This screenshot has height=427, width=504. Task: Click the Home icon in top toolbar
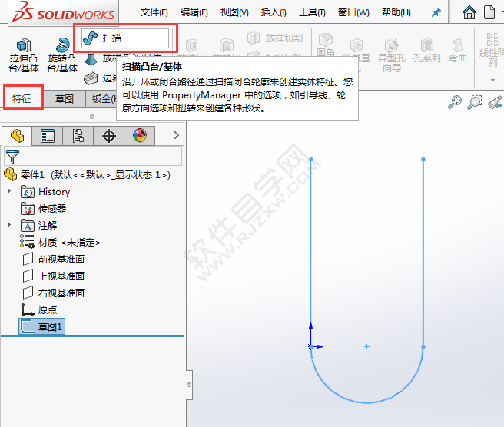click(x=469, y=12)
